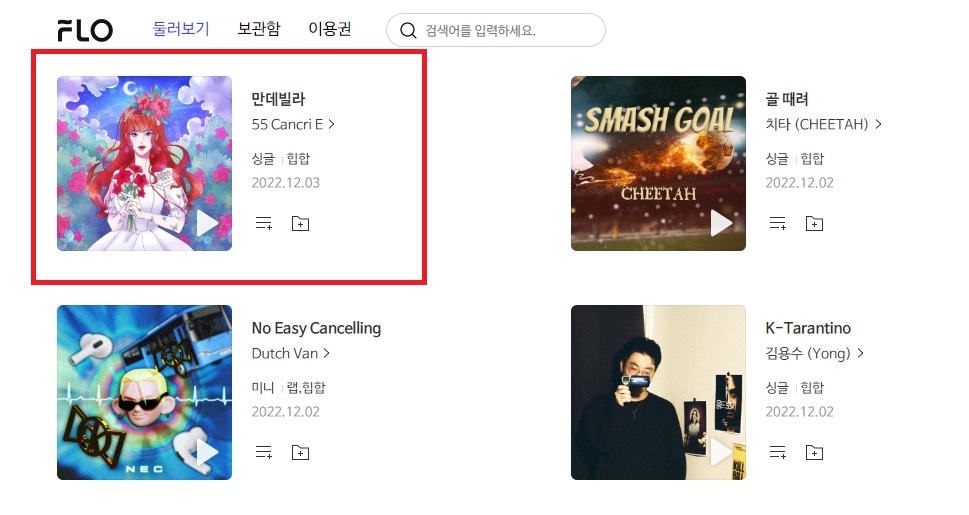Play the No Easy Cancelling album
Image resolution: width=969 pixels, height=515 pixels.
[x=208, y=453]
